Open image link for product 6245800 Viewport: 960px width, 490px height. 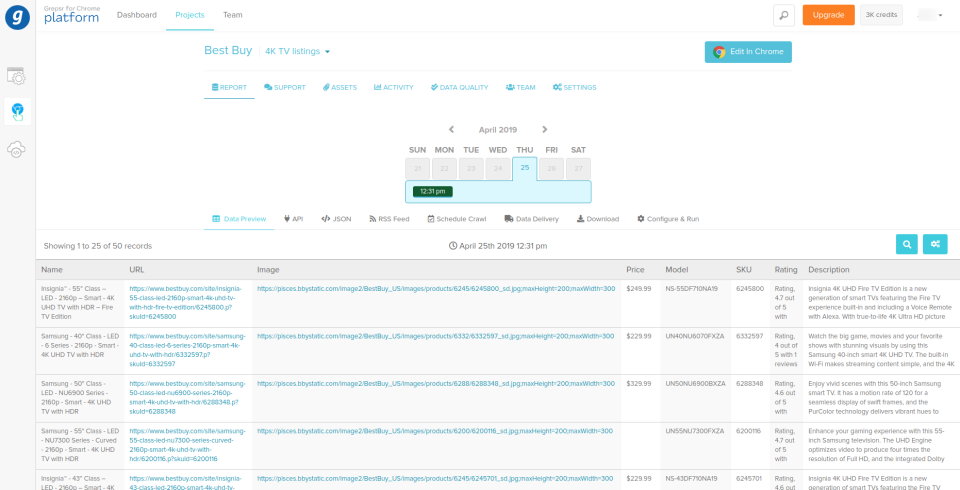coord(436,288)
